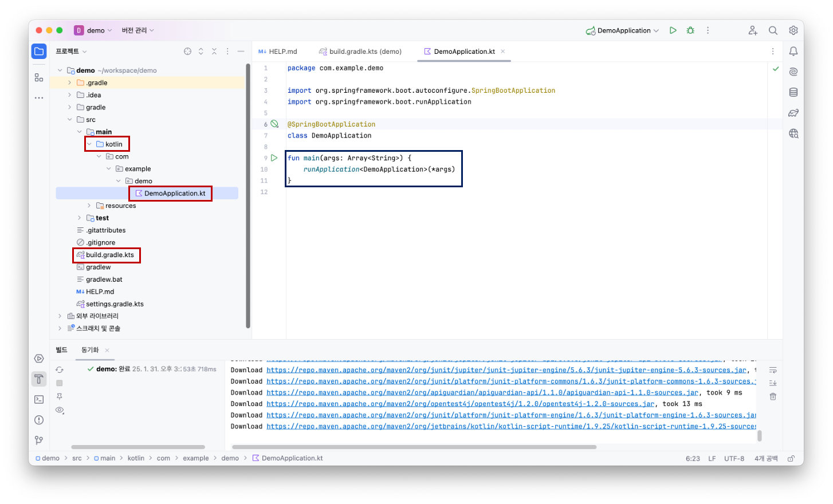Click the build output horizontal scrollbar
833x504 pixels.
[x=414, y=447]
